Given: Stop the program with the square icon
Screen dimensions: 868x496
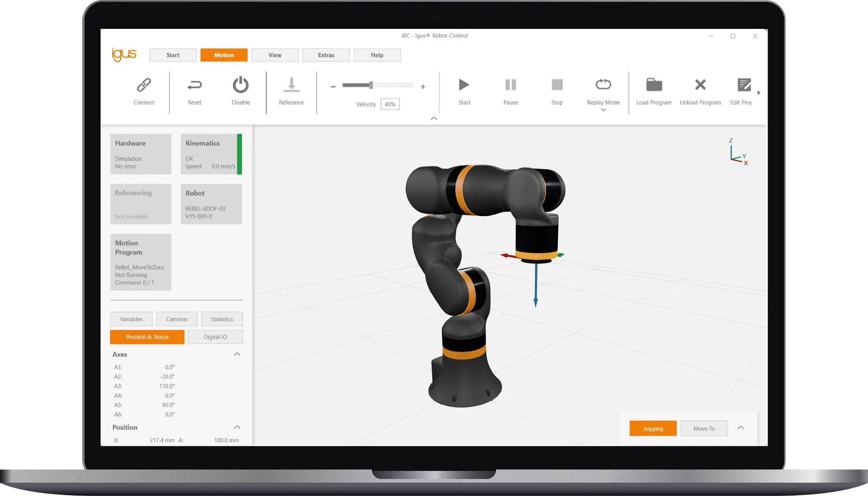Looking at the screenshot, I should (x=557, y=85).
